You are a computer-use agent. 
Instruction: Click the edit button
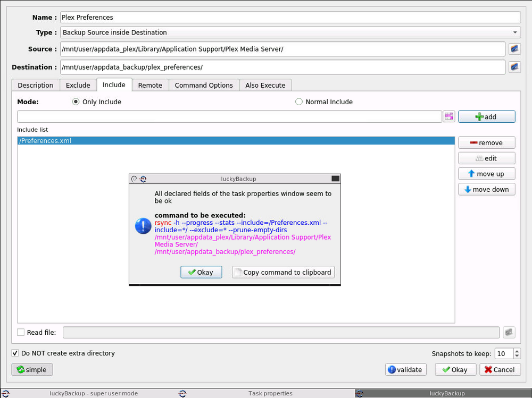click(487, 158)
